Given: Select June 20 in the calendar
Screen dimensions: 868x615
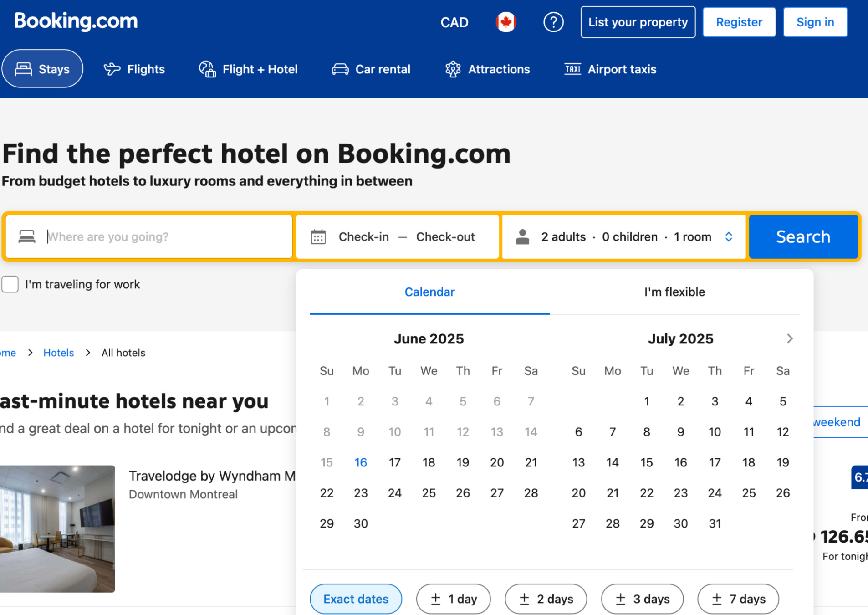Looking at the screenshot, I should pyautogui.click(x=497, y=462).
